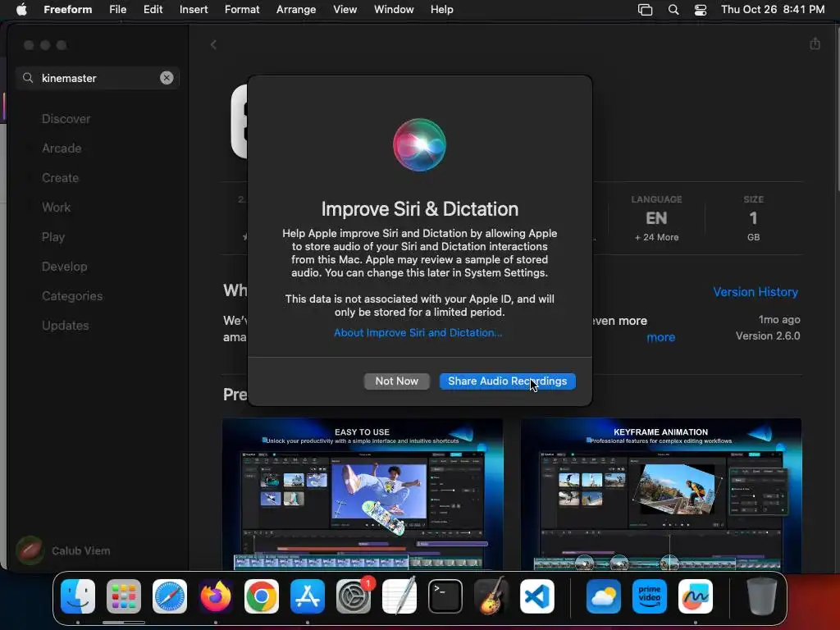Open the Insert menu
The width and height of the screenshot is (840, 630).
(x=194, y=10)
